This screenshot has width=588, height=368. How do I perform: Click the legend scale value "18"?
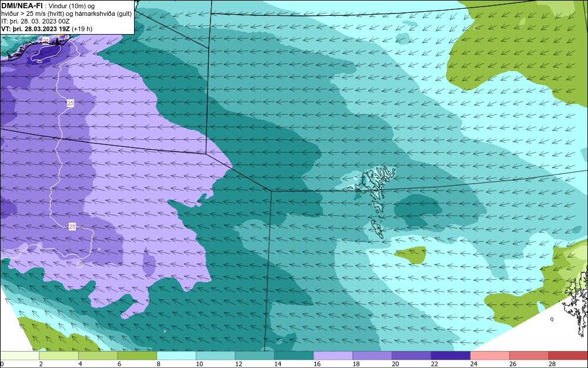(356, 364)
